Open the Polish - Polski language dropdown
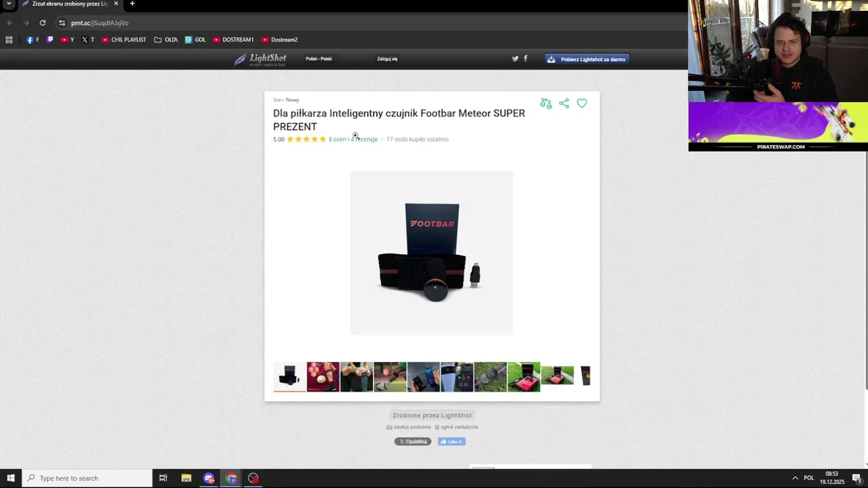 (x=320, y=59)
